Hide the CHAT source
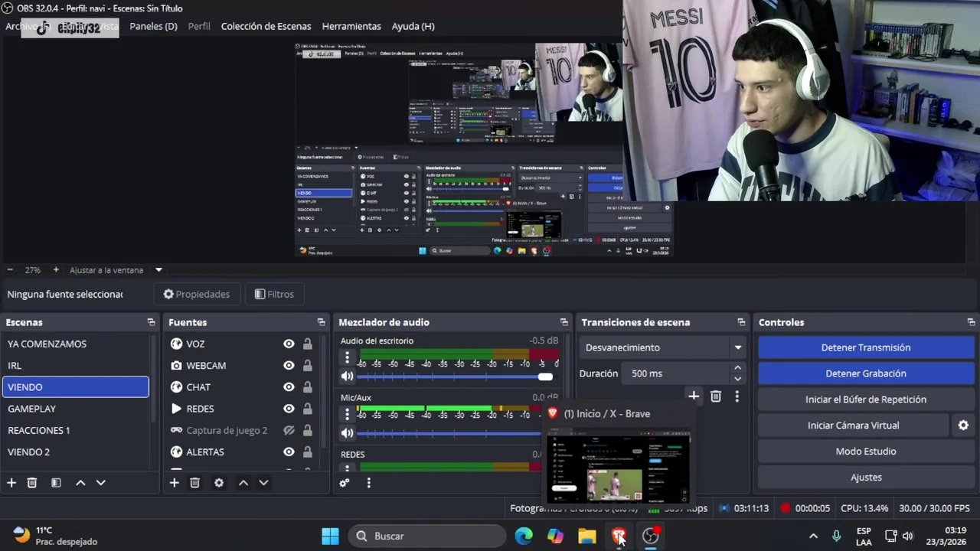Image resolution: width=980 pixels, height=551 pixels. [x=289, y=387]
